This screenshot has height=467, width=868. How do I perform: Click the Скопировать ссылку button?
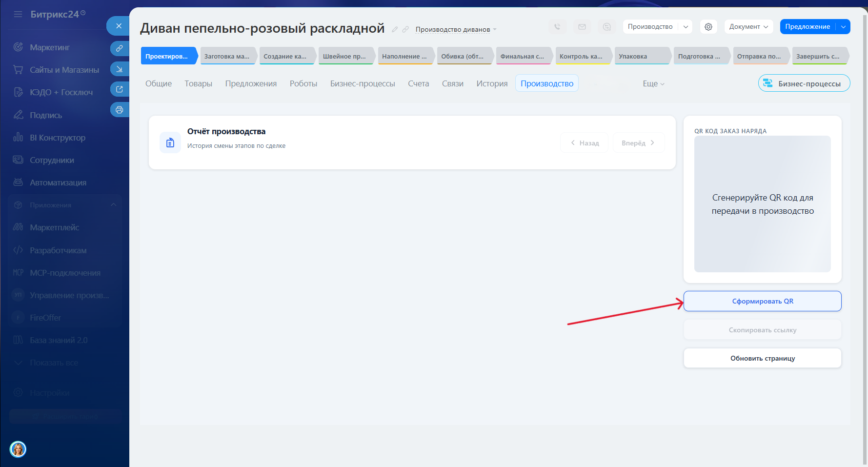[763, 330]
